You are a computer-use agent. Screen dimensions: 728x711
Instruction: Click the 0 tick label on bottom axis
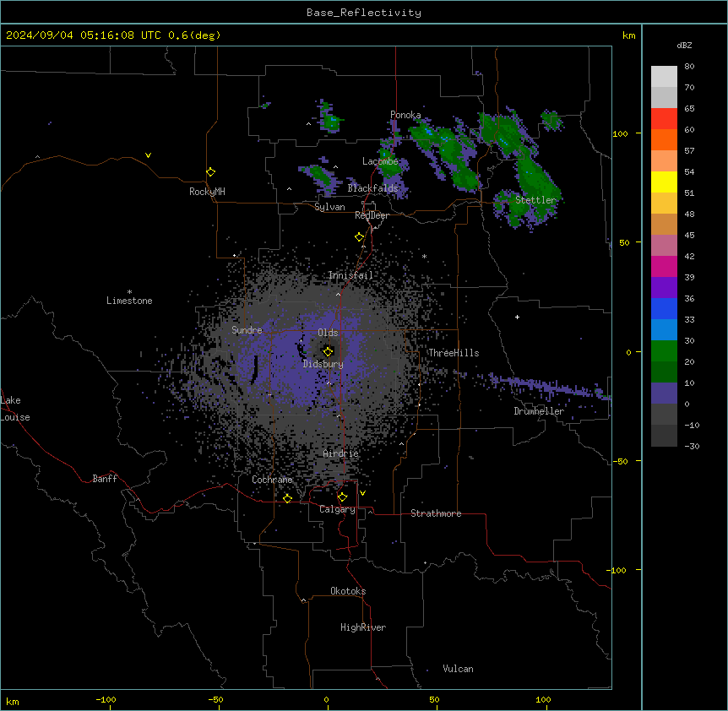point(326,699)
